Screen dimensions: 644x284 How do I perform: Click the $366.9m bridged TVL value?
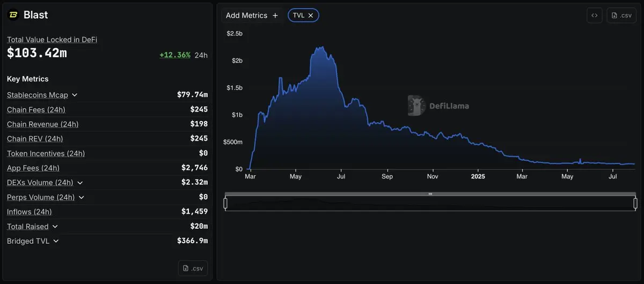[x=192, y=241]
